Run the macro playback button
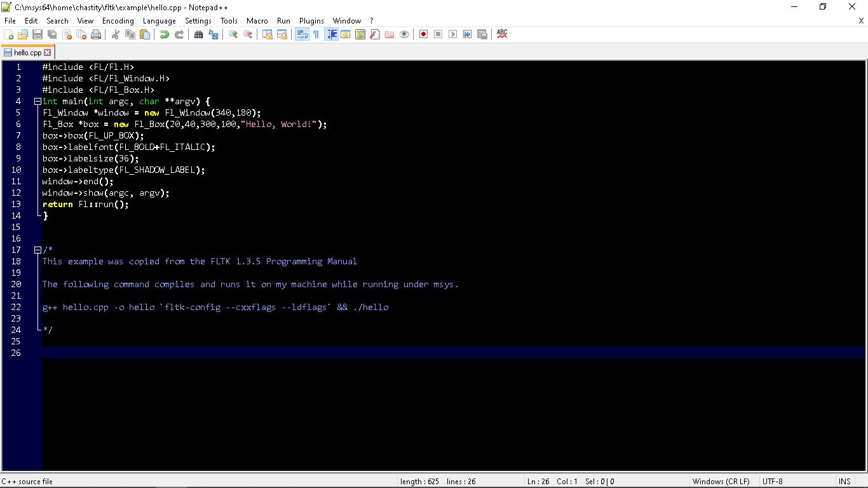This screenshot has width=868, height=488. tap(452, 34)
